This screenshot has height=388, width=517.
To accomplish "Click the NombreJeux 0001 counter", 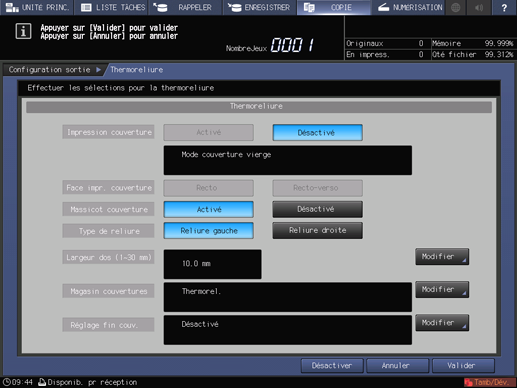I will point(270,45).
